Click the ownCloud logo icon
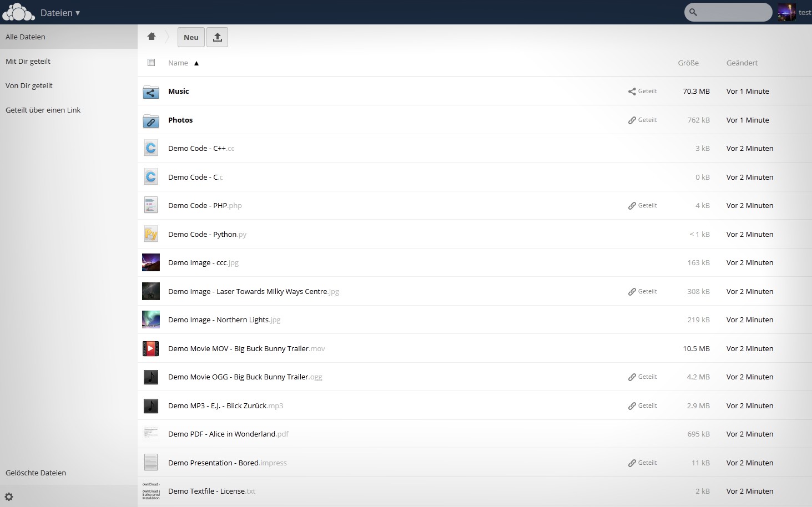Viewport: 812px width, 507px height. [x=18, y=12]
